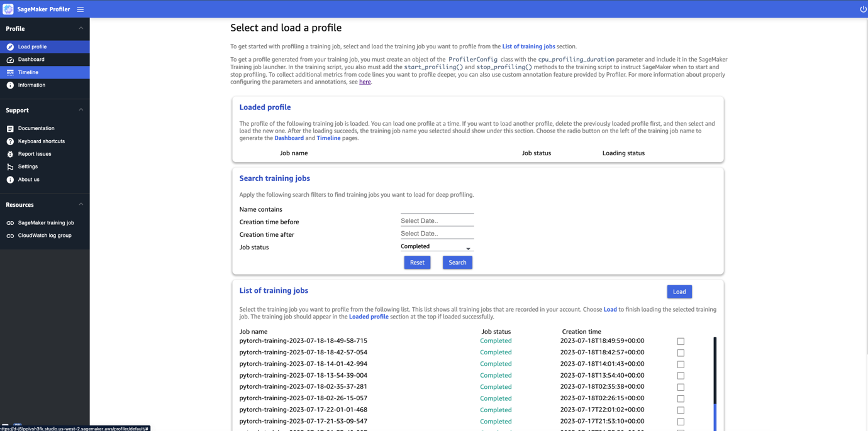This screenshot has height=431, width=868.
Task: Click the Name contains input field
Action: 437,209
